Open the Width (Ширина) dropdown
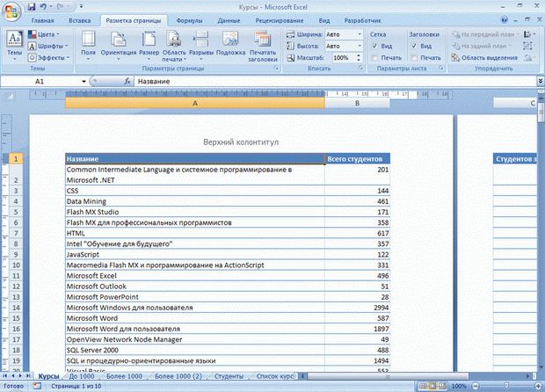545x392 pixels. point(360,34)
